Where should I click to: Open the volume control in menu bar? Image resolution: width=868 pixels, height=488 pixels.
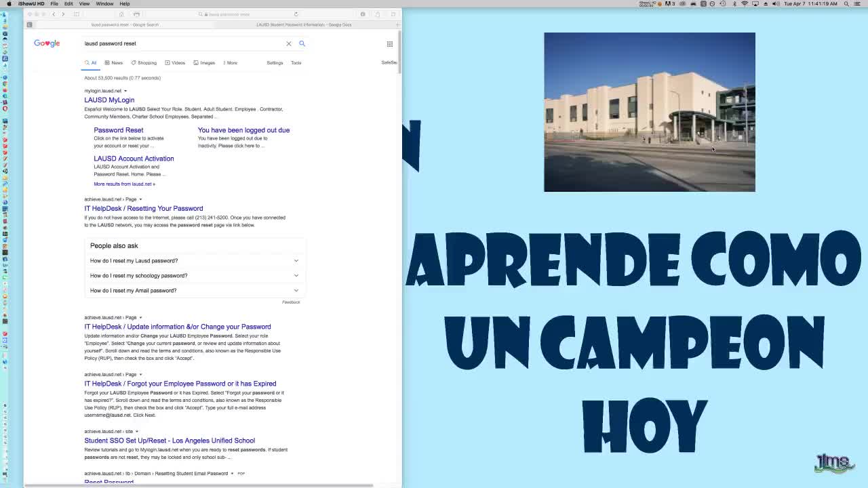pos(775,3)
